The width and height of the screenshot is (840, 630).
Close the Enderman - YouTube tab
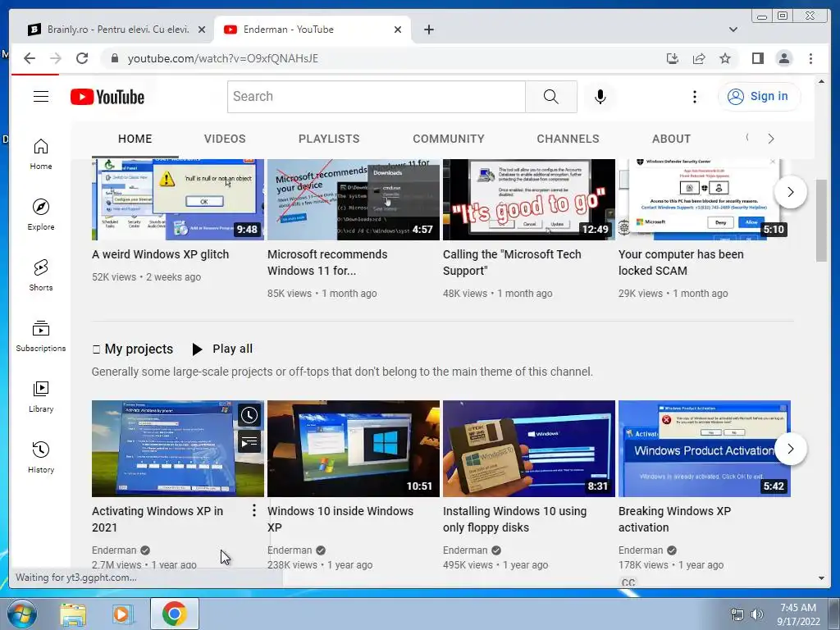398,30
